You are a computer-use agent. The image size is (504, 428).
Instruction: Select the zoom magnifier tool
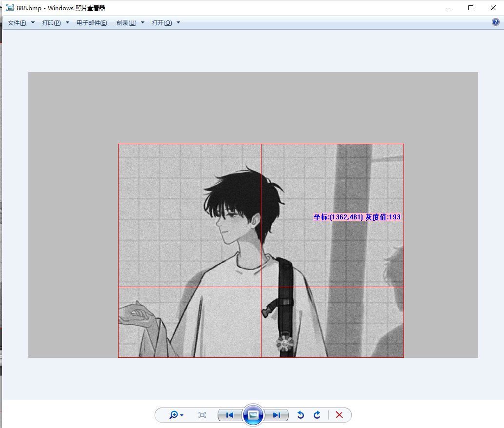173,415
